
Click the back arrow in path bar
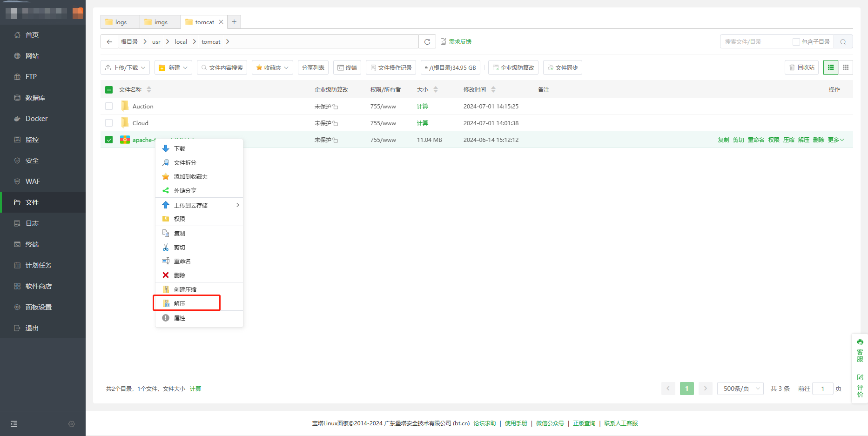coord(109,42)
